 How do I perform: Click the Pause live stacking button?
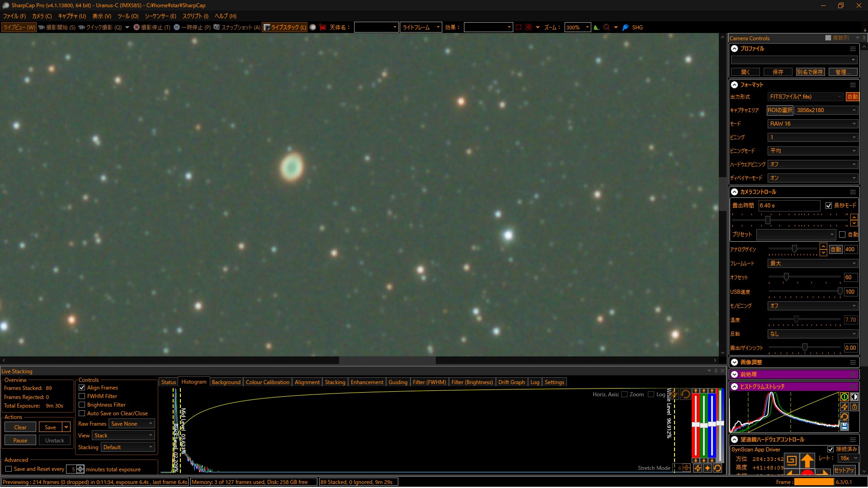coord(20,441)
